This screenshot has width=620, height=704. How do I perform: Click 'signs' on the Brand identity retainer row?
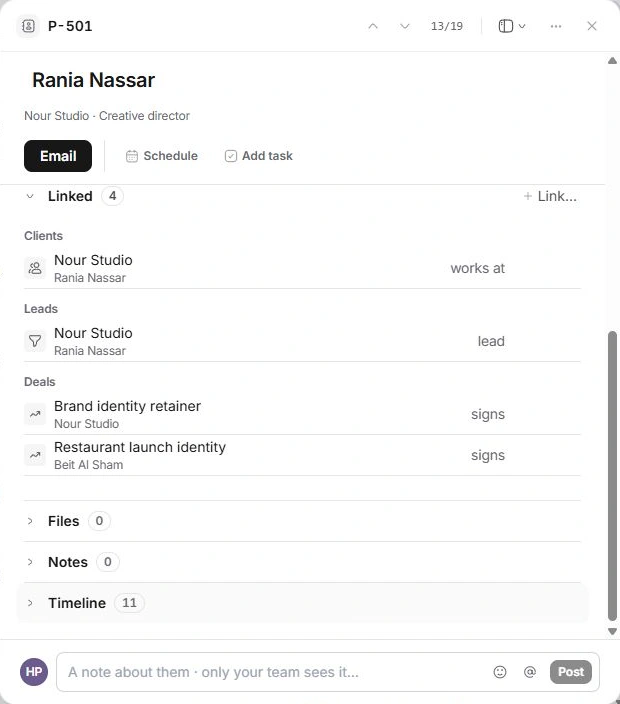[488, 414]
